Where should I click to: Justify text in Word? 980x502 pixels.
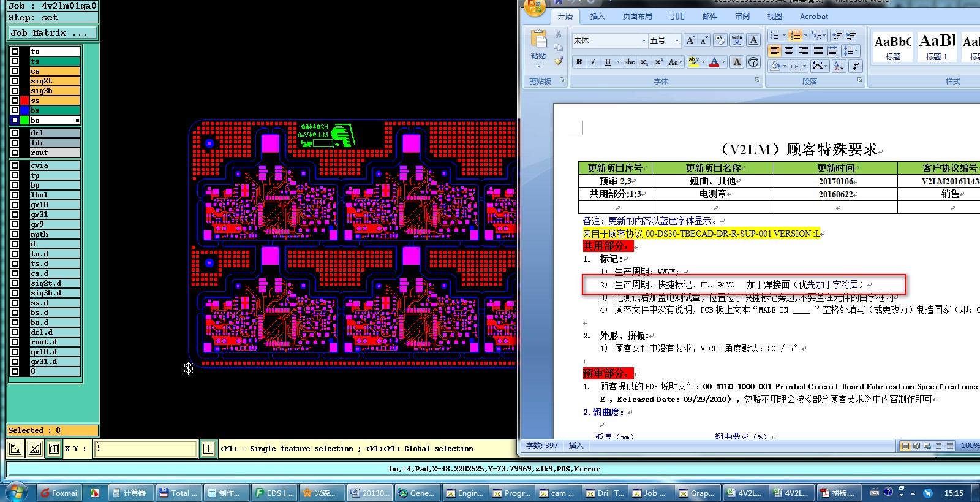pyautogui.click(x=818, y=51)
